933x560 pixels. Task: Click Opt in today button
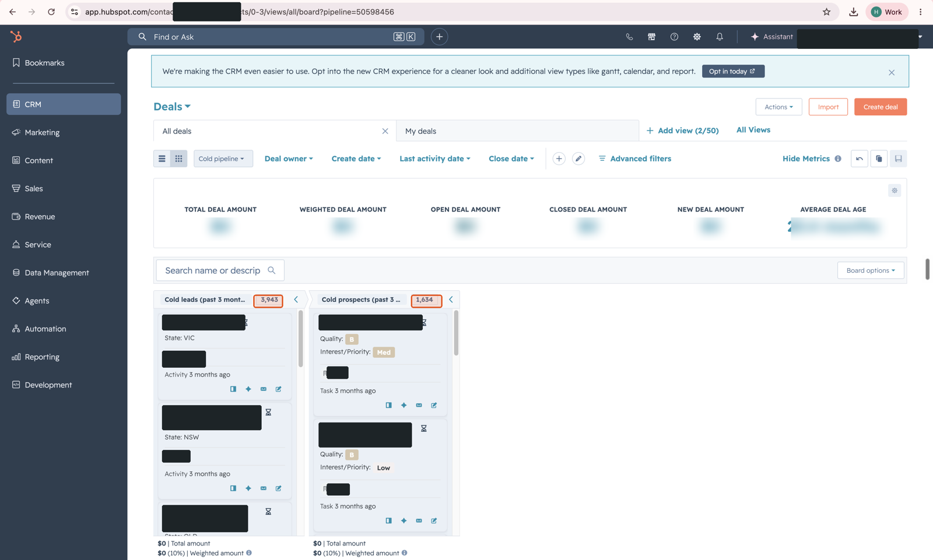click(x=733, y=71)
